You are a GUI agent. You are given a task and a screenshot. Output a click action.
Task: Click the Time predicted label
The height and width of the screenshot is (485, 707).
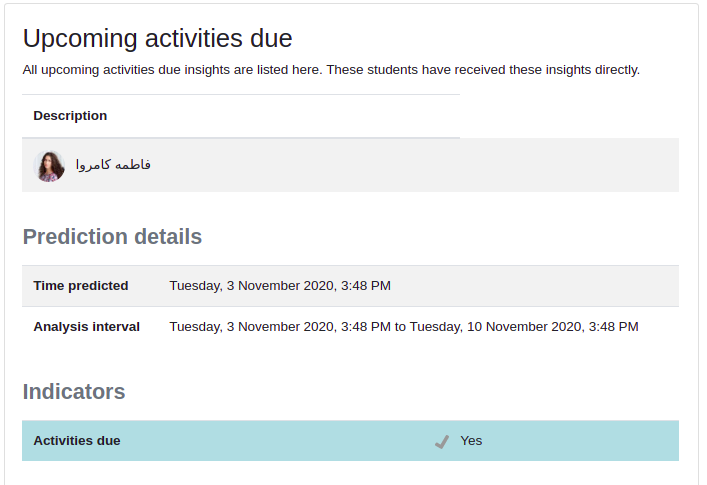[81, 286]
